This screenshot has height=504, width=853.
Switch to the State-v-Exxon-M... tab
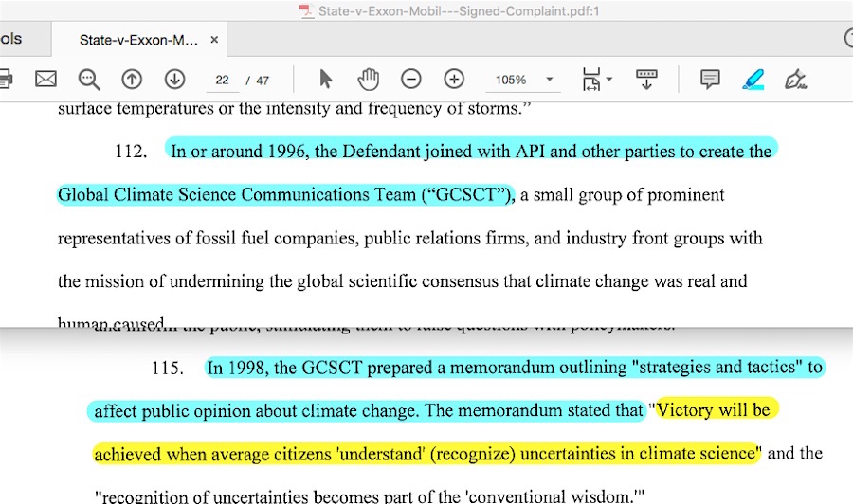138,40
